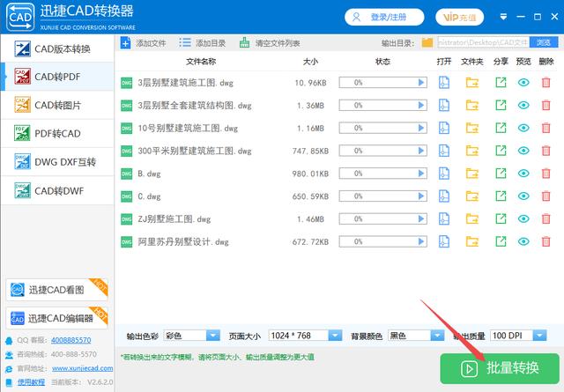Start converting 3层别墅建筑施工图.dwg with play arrow
Viewport: 564px width, 392px height.
(x=421, y=83)
